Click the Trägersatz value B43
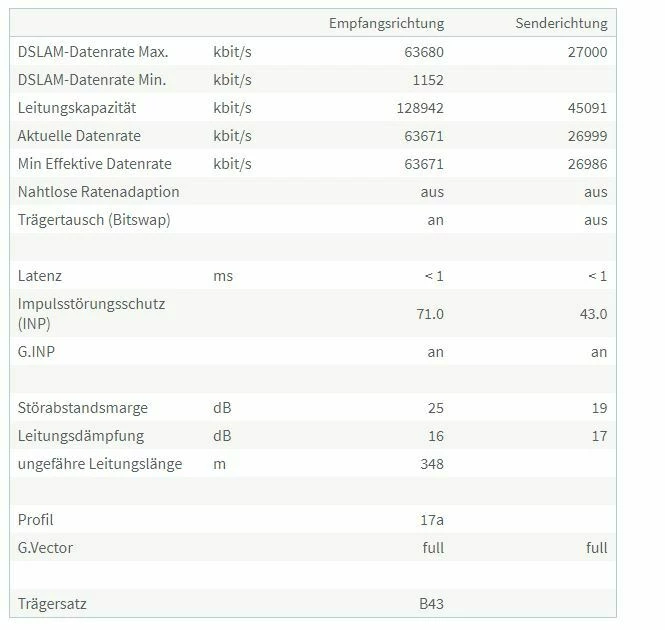Image resolution: width=665 pixels, height=630 pixels. coord(431,604)
